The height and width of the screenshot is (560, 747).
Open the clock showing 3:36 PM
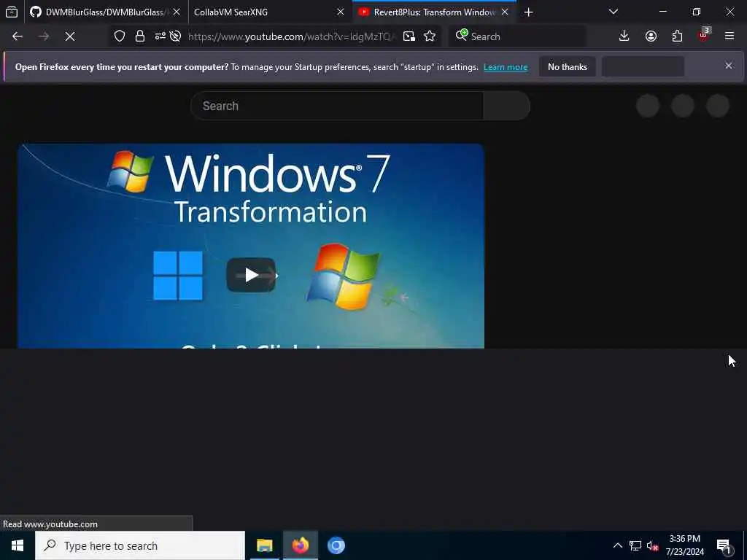[684, 545]
